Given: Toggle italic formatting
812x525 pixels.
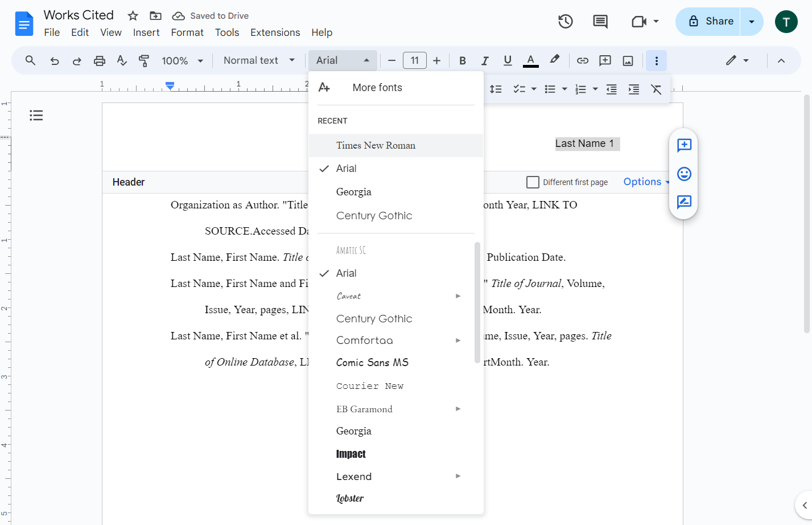Looking at the screenshot, I should click(x=485, y=60).
